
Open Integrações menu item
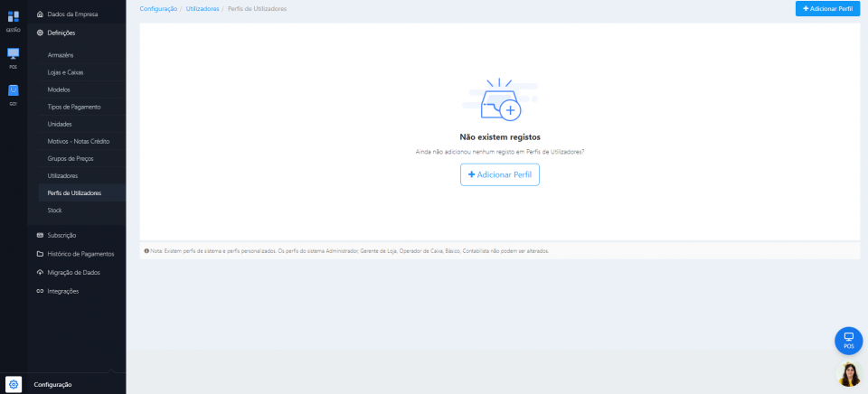point(62,291)
